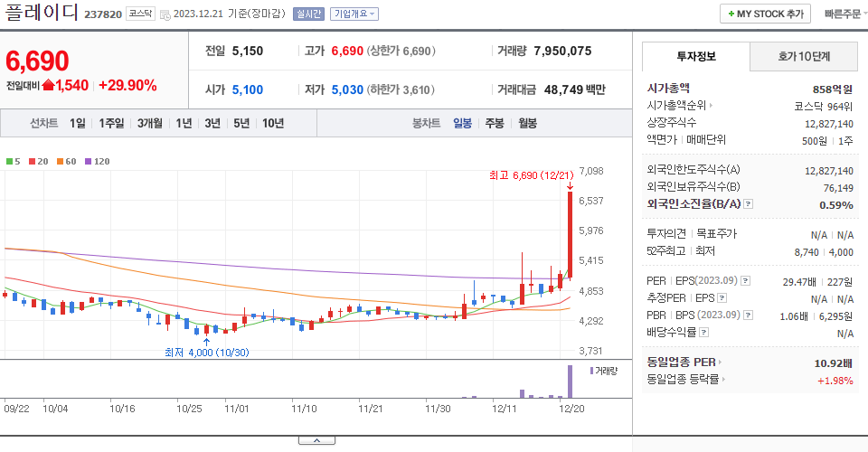
Task: Click the 거래량 7,950,075 value
Action: pyautogui.click(x=562, y=51)
